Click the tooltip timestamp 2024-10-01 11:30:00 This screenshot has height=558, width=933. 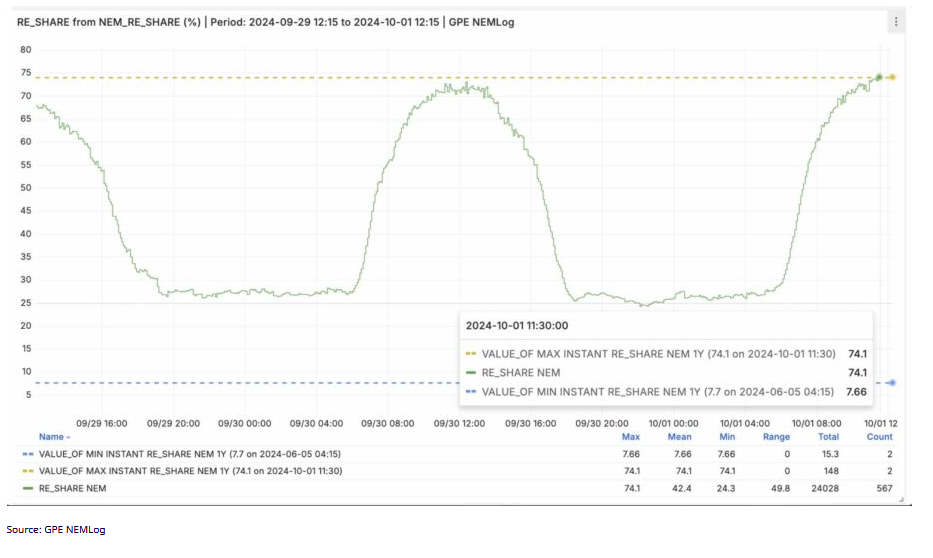click(x=518, y=325)
